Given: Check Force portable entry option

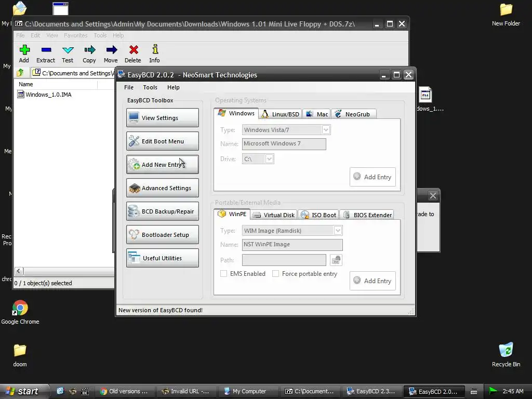Looking at the screenshot, I should [x=275, y=273].
